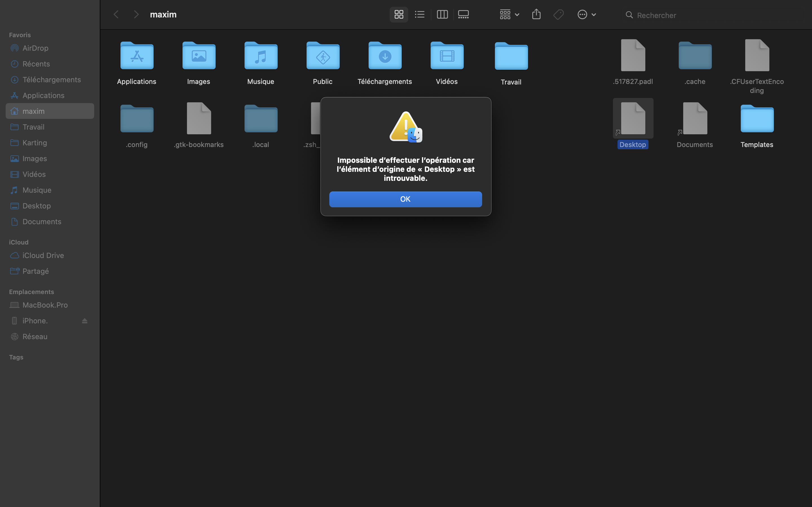Open the group-by dropdown
This screenshot has height=507, width=812.
pos(509,14)
